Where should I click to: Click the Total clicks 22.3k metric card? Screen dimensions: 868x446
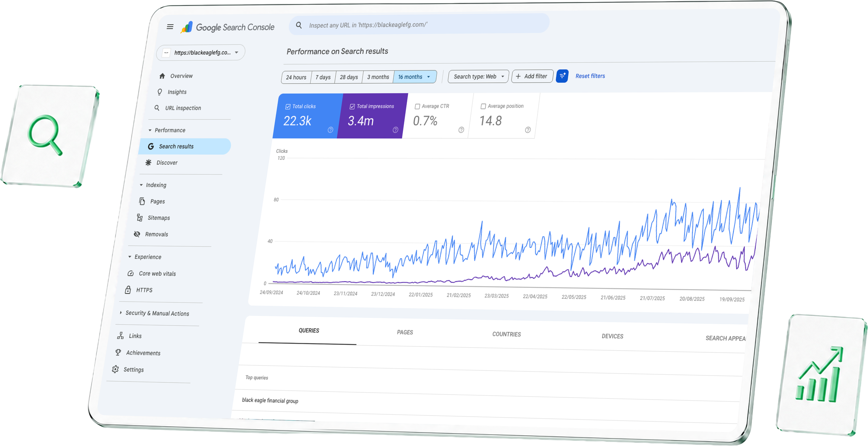pyautogui.click(x=308, y=116)
